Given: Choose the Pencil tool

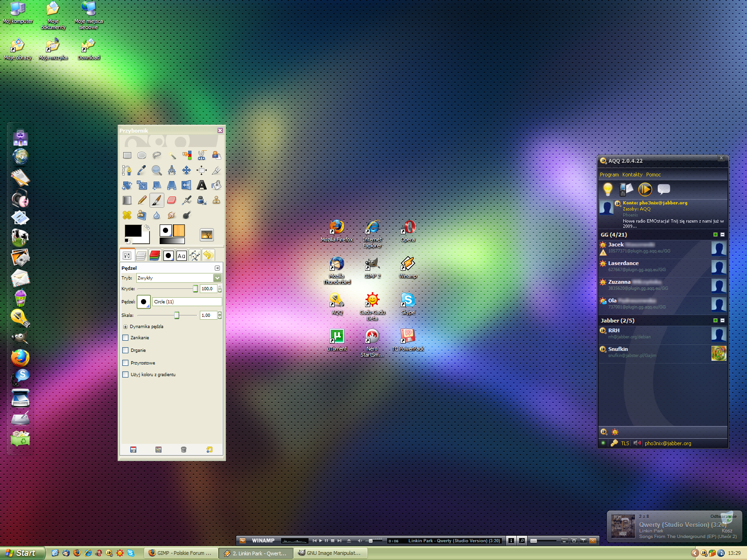Looking at the screenshot, I should [x=142, y=200].
